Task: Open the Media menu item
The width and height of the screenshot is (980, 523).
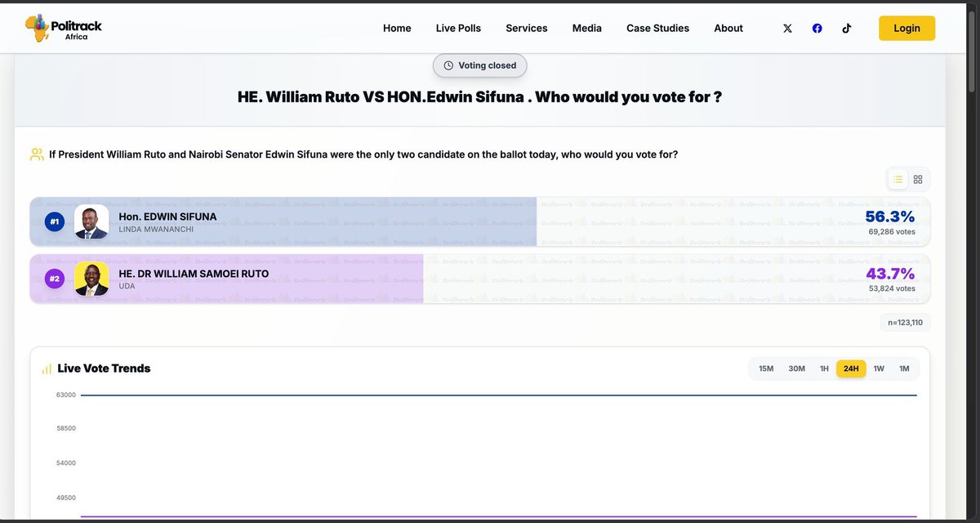Action: coord(587,28)
